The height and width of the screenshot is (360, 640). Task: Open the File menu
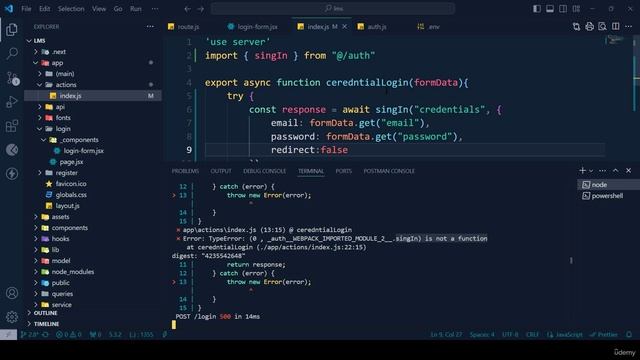[x=26, y=9]
